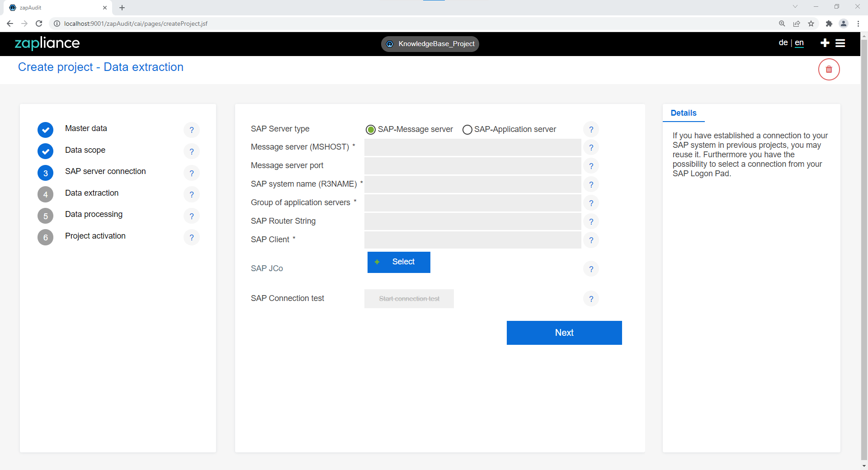
Task: Focus the SAP Router String field
Action: (x=472, y=221)
